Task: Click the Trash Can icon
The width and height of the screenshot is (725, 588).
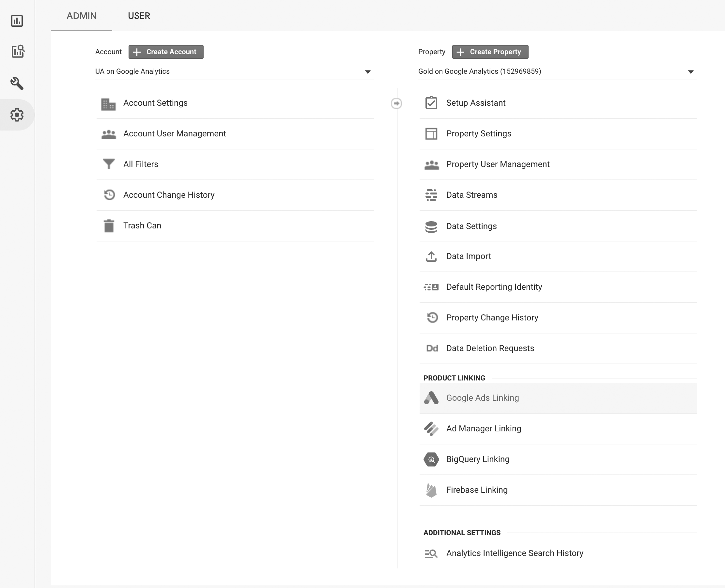Action: [x=109, y=225]
